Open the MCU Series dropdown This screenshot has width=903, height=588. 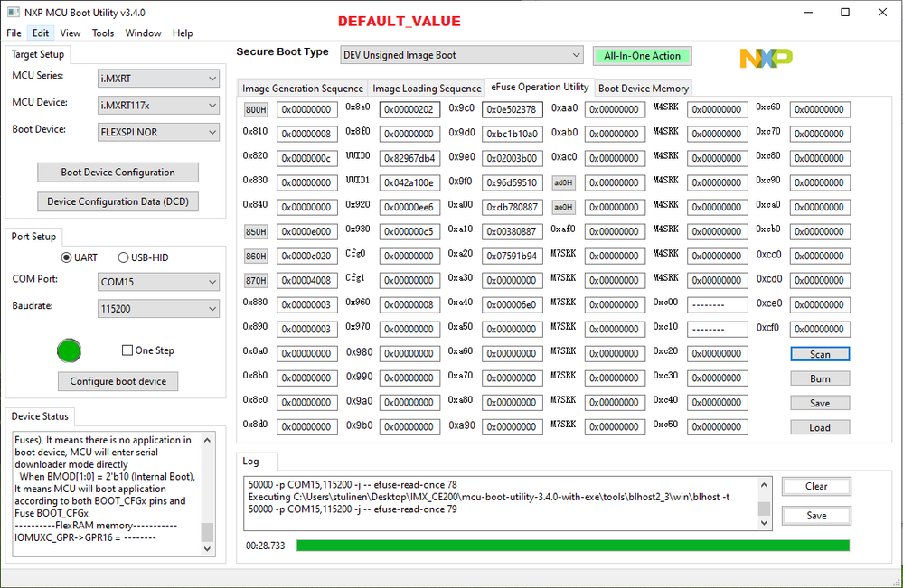coord(158,79)
